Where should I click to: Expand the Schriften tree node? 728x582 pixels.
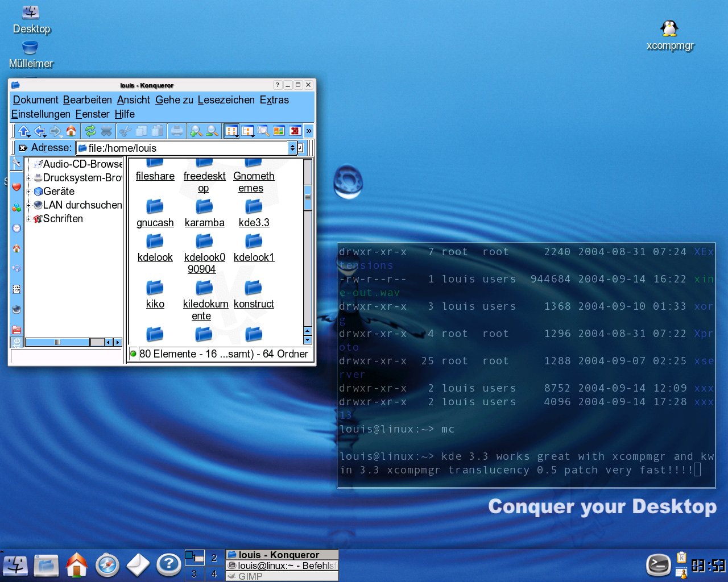click(29, 219)
